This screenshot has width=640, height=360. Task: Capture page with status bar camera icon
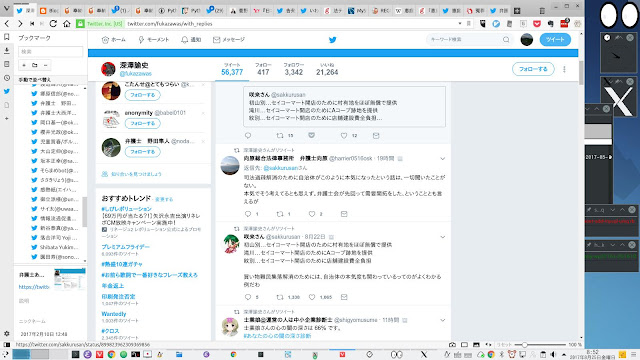(452, 344)
